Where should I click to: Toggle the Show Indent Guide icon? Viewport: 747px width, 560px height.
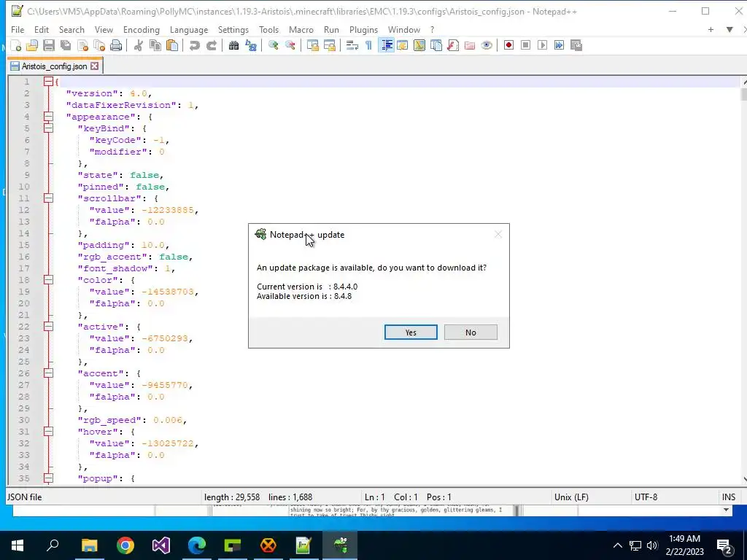tap(387, 46)
